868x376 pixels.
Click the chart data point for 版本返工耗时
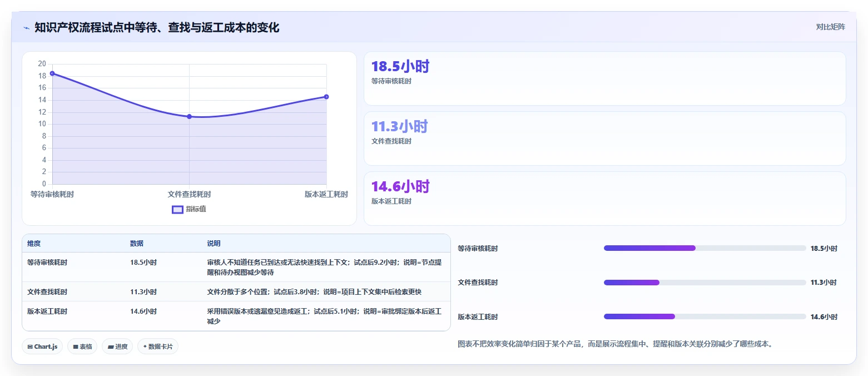click(326, 97)
